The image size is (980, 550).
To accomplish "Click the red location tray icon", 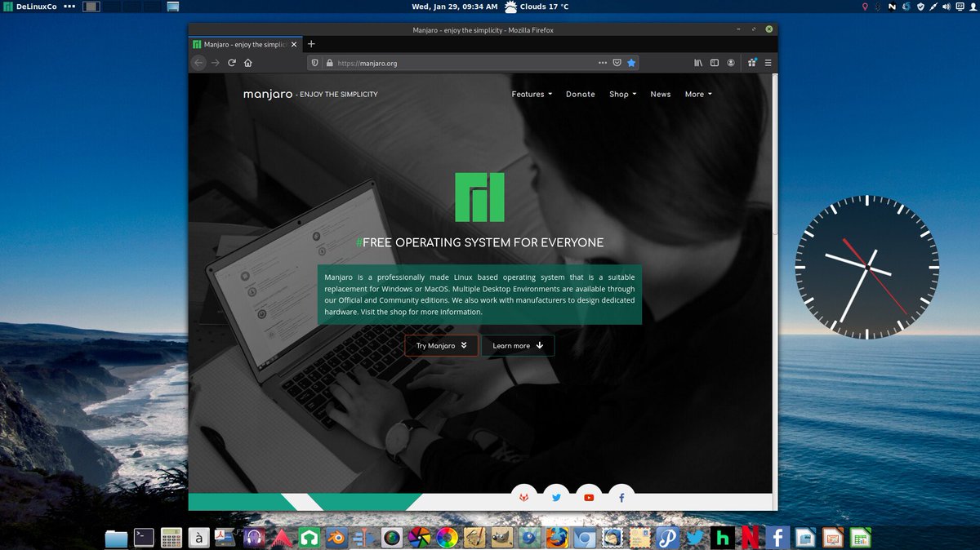I will (x=865, y=7).
